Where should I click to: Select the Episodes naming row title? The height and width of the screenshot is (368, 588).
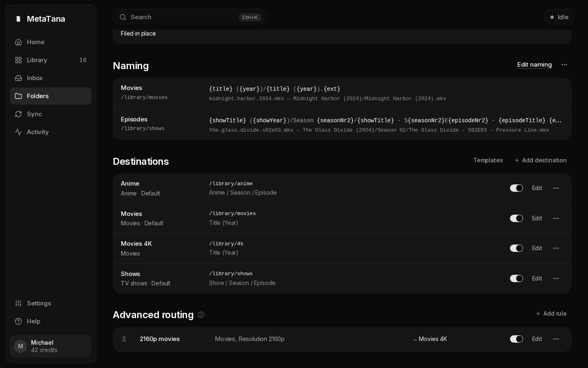point(134,119)
